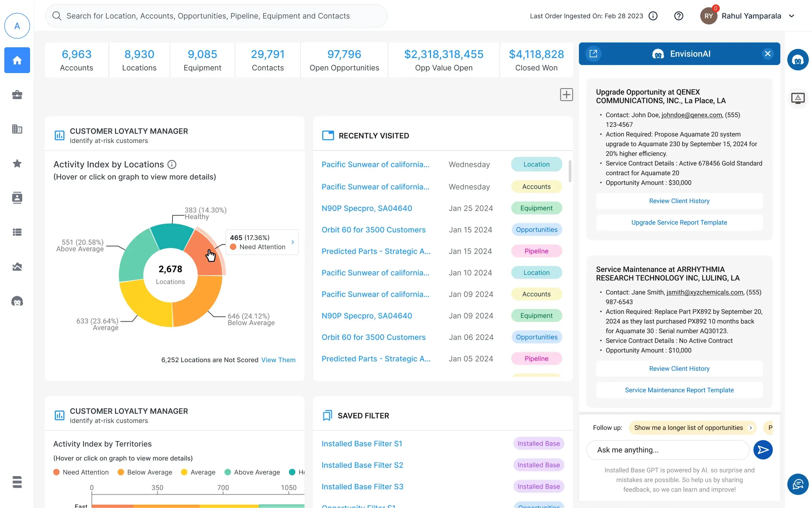This screenshot has width=812, height=508.
Task: Click the 6,963 Accounts tile
Action: click(x=77, y=60)
